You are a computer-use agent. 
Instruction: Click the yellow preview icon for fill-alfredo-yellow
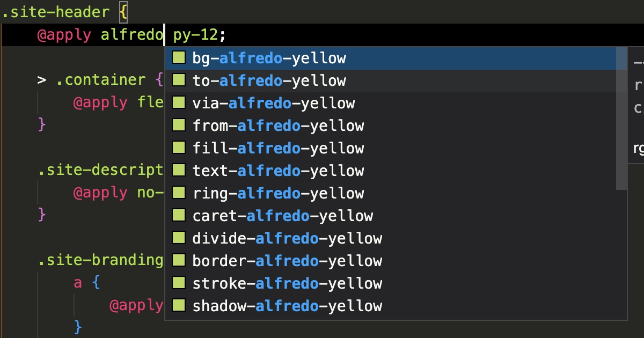click(179, 148)
